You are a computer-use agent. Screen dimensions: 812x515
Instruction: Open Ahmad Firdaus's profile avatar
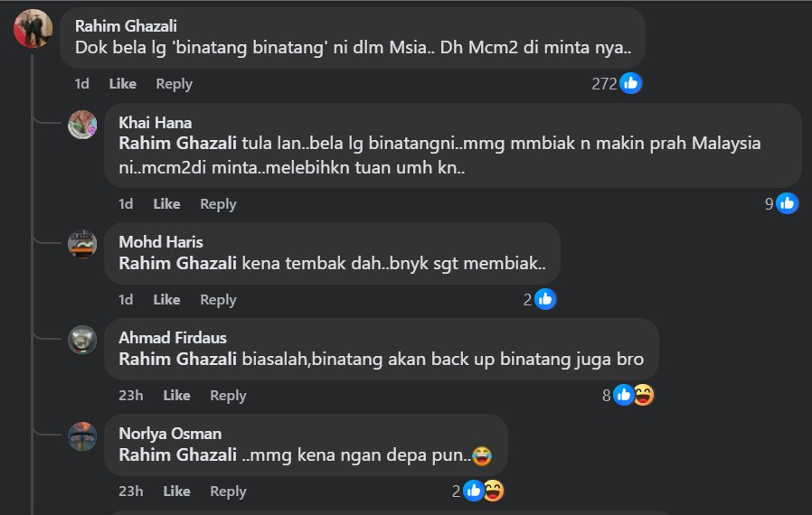coord(82,340)
